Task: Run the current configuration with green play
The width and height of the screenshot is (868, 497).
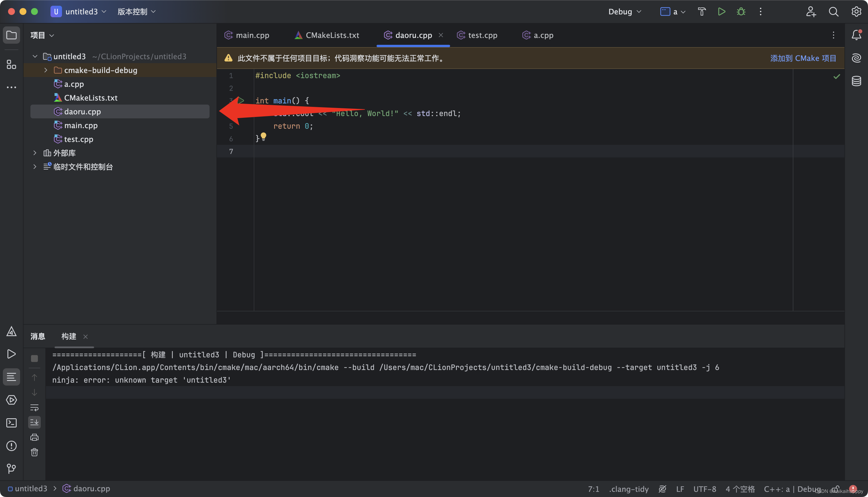Action: point(721,11)
